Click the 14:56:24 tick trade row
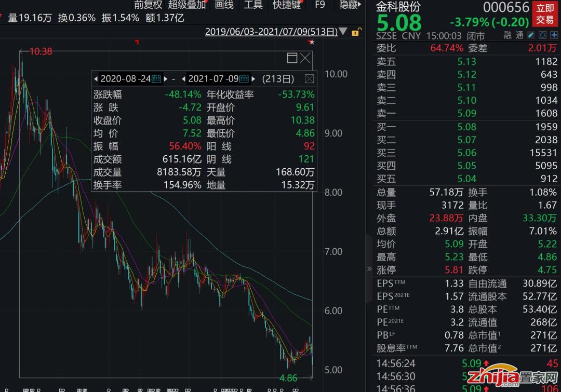Viewport: 561px width, 392px height. pyautogui.click(x=467, y=364)
